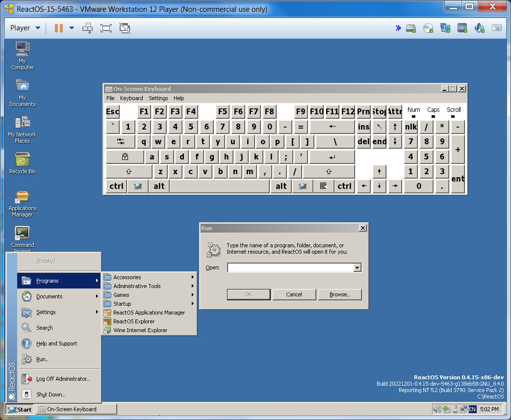Open the Settings menu in On-Screen Keyboard

(x=158, y=98)
